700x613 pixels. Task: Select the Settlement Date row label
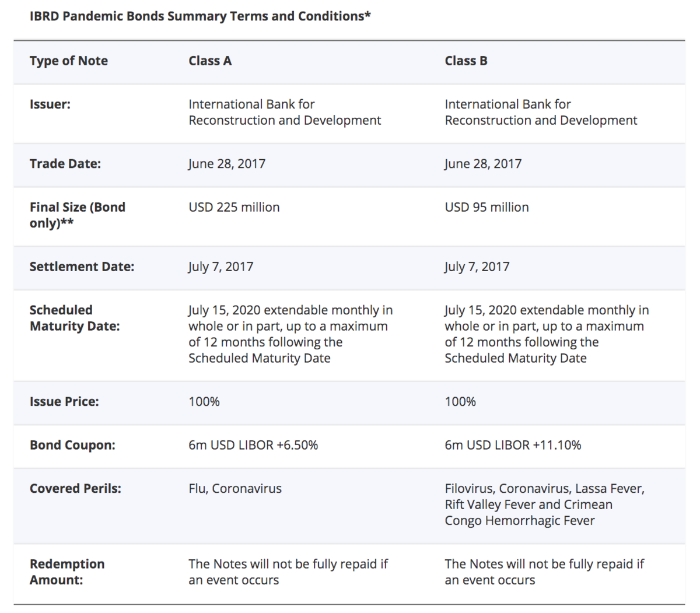[82, 267]
